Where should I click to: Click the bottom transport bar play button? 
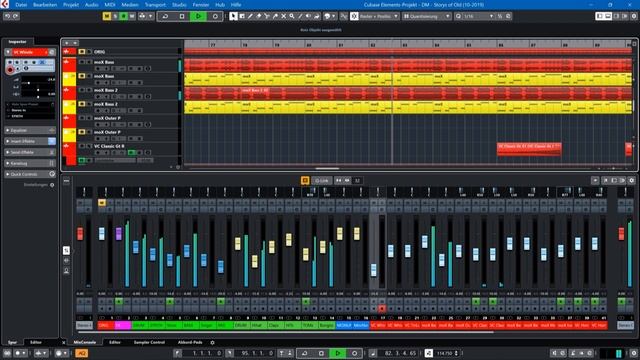(x=338, y=353)
